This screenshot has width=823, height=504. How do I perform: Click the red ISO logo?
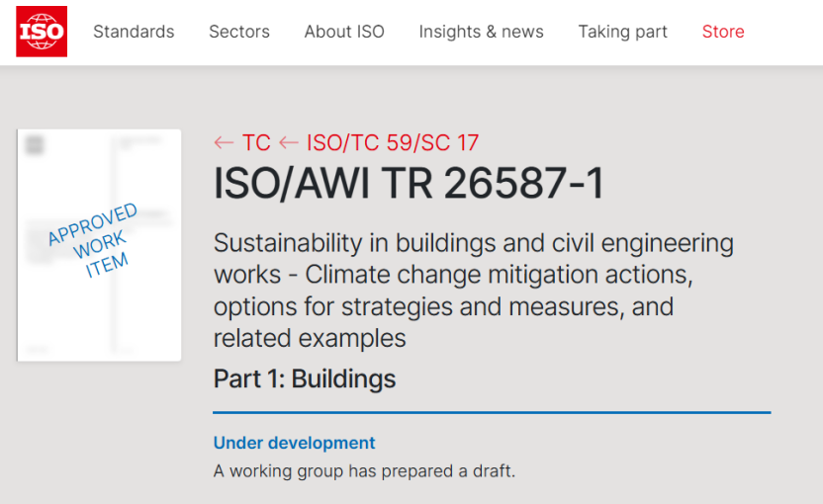[42, 32]
